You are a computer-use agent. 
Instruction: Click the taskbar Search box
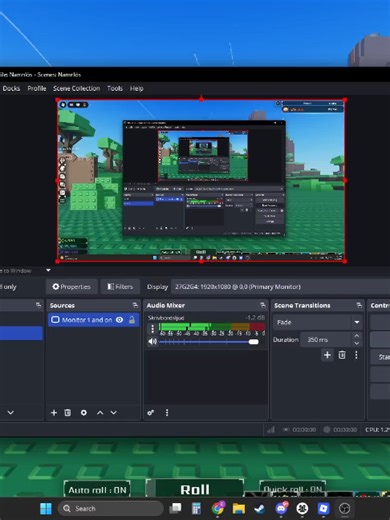(x=111, y=508)
